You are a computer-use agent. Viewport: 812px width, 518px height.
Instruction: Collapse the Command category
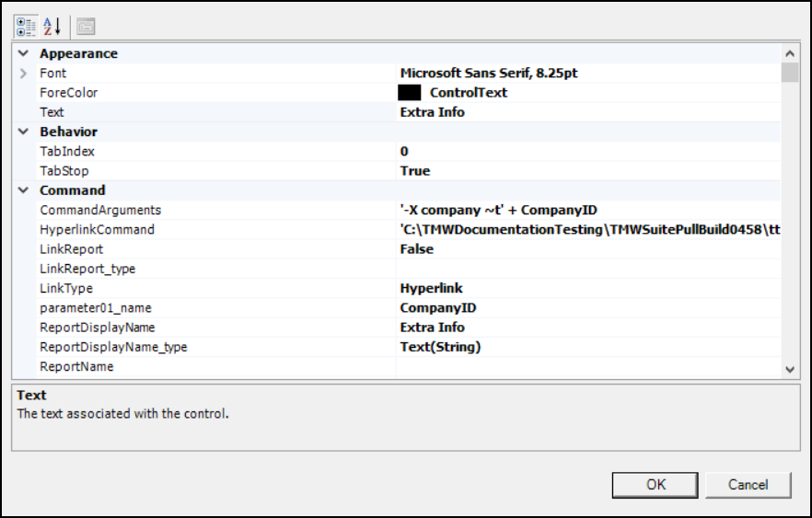(23, 190)
